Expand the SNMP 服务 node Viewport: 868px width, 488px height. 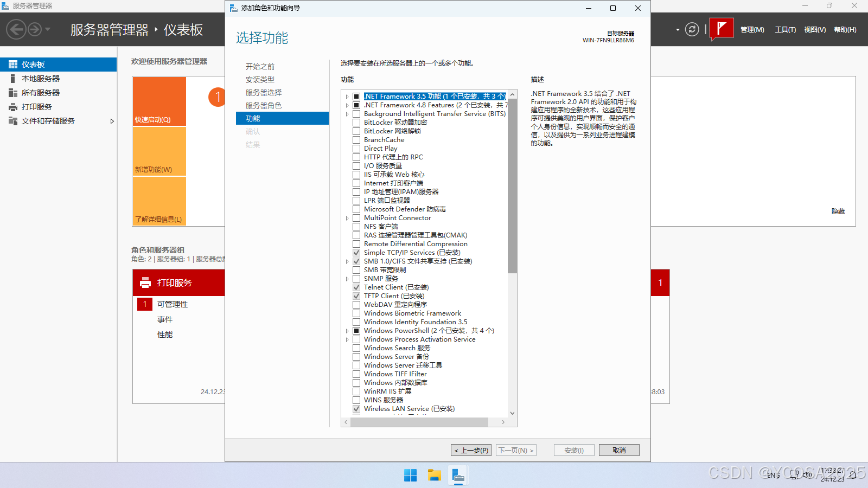pyautogui.click(x=347, y=279)
